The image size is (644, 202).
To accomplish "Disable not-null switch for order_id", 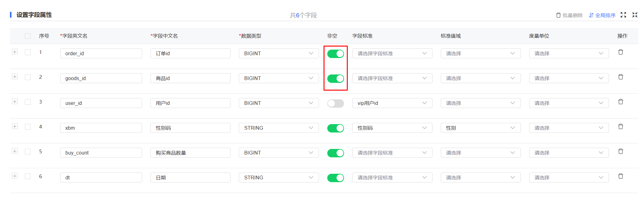I will (335, 54).
